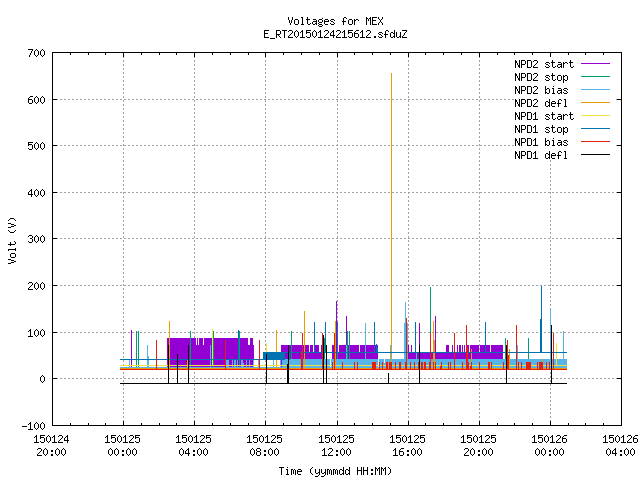Click the 150126 00:00 x-axis tick label
The image size is (640, 480).
click(549, 446)
